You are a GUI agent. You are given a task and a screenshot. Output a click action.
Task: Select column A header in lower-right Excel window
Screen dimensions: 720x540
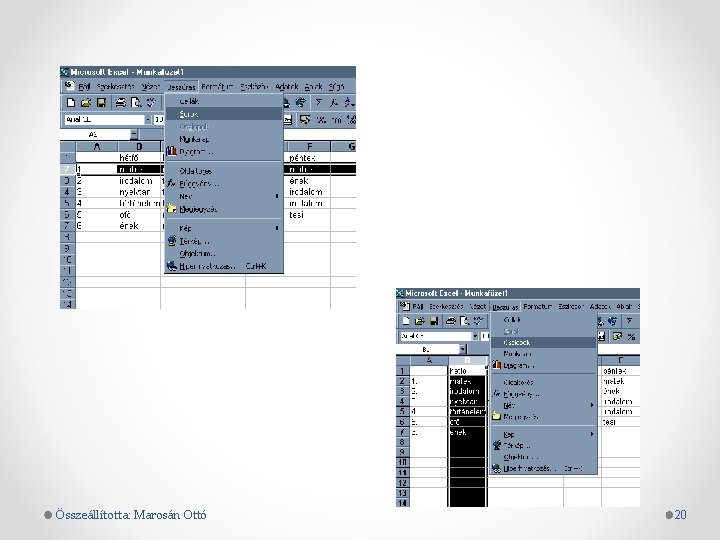pyautogui.click(x=429, y=360)
